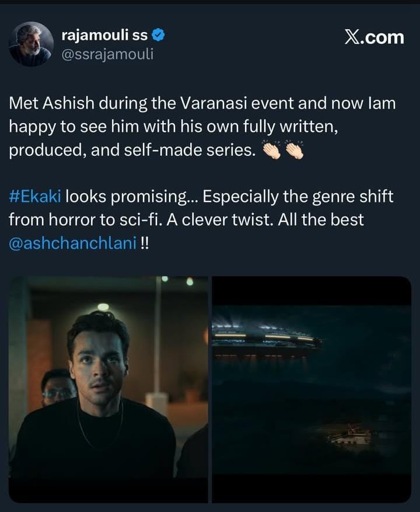Viewport: 420px width, 512px height.
Task: Open the left photo of the man in the black sweater
Action: 108,389
